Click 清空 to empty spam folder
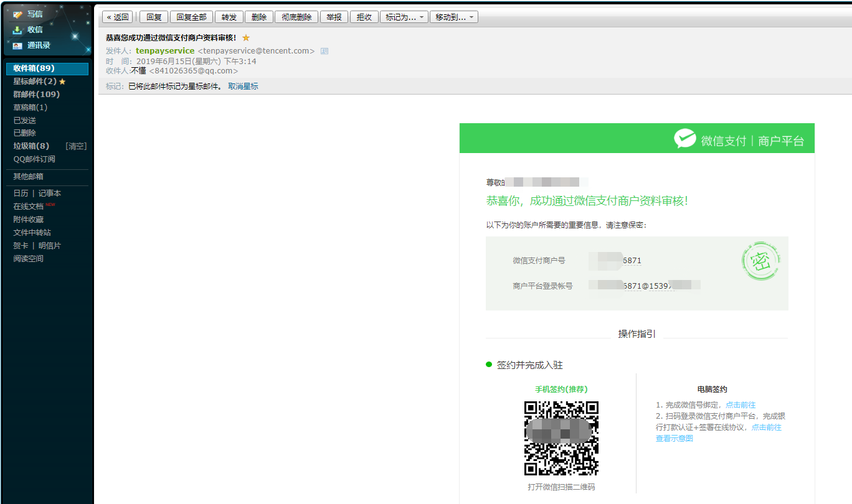This screenshot has width=852, height=504. click(77, 146)
